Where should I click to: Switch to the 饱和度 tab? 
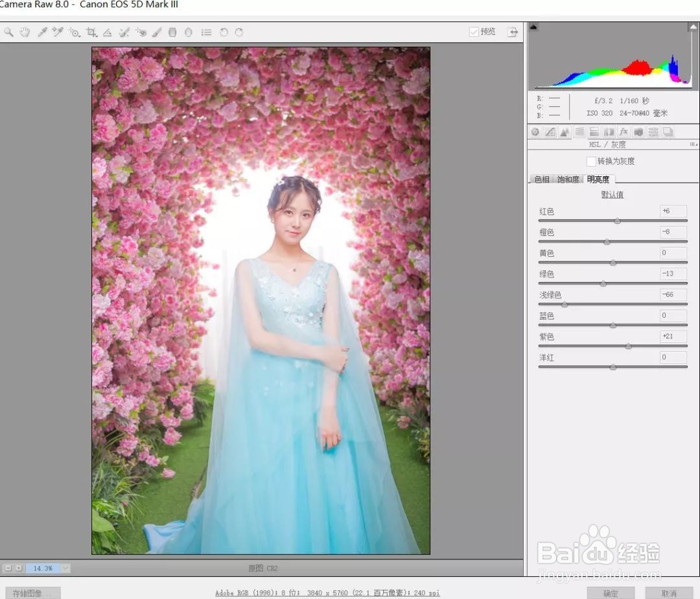(566, 179)
